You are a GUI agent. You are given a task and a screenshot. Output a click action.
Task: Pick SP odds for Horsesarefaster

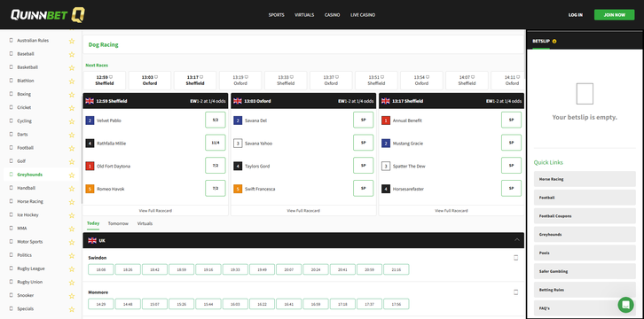coord(511,189)
